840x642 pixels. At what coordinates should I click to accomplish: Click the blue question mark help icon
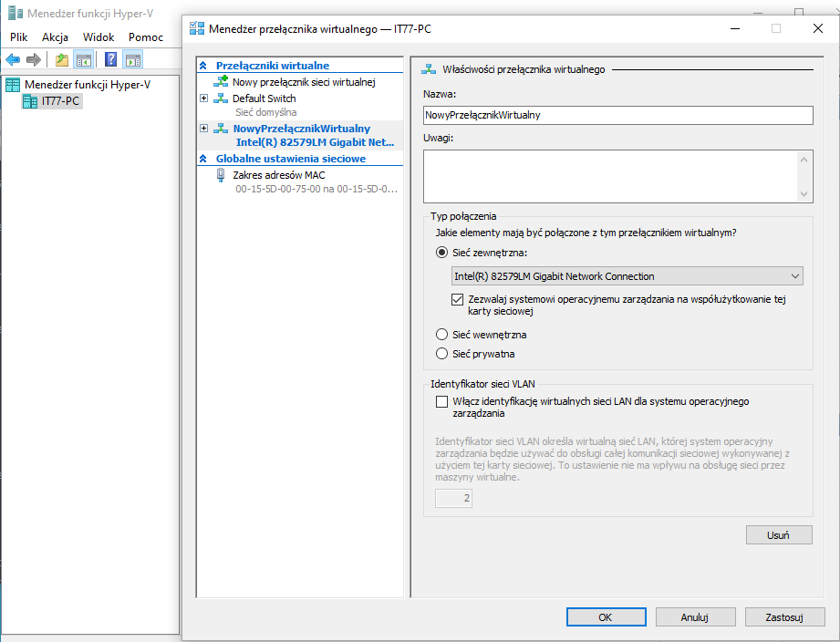click(x=110, y=60)
